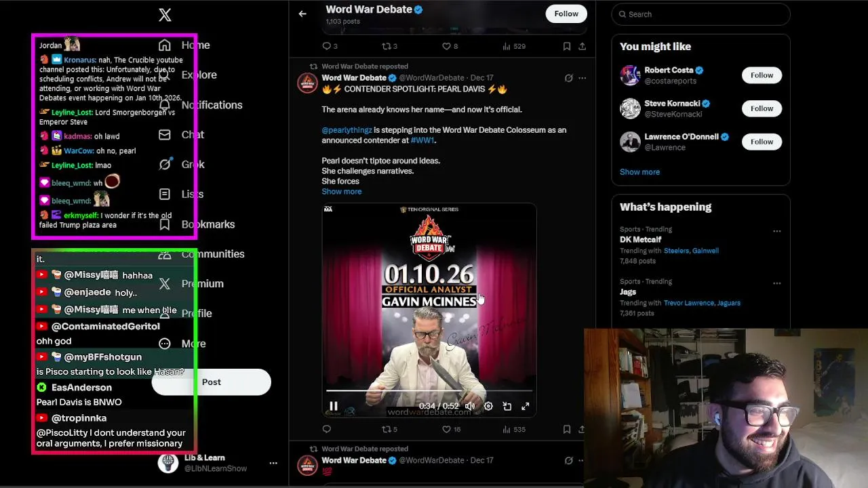This screenshot has height=488, width=868.
Task: Follow Steve Kornacki
Action: (762, 108)
